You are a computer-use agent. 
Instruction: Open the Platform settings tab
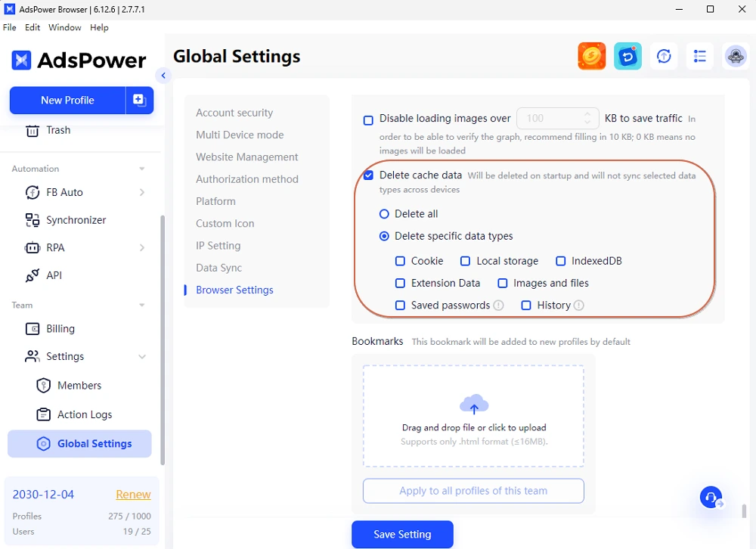pos(215,202)
